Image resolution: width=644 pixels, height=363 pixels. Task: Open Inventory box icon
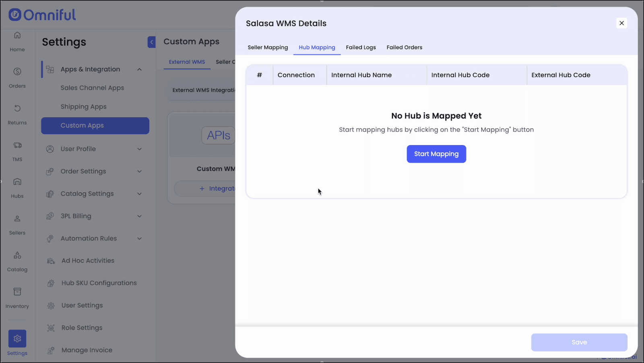click(x=17, y=292)
